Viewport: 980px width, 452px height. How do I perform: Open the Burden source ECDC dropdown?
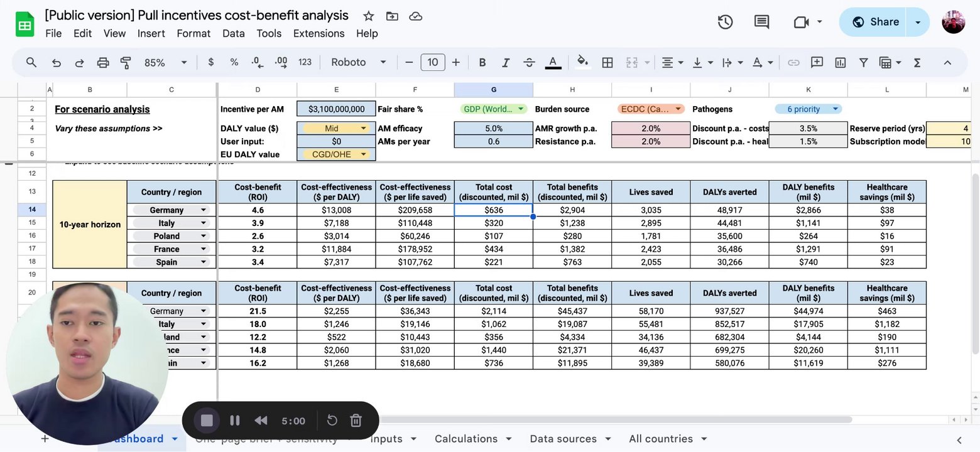coord(651,109)
